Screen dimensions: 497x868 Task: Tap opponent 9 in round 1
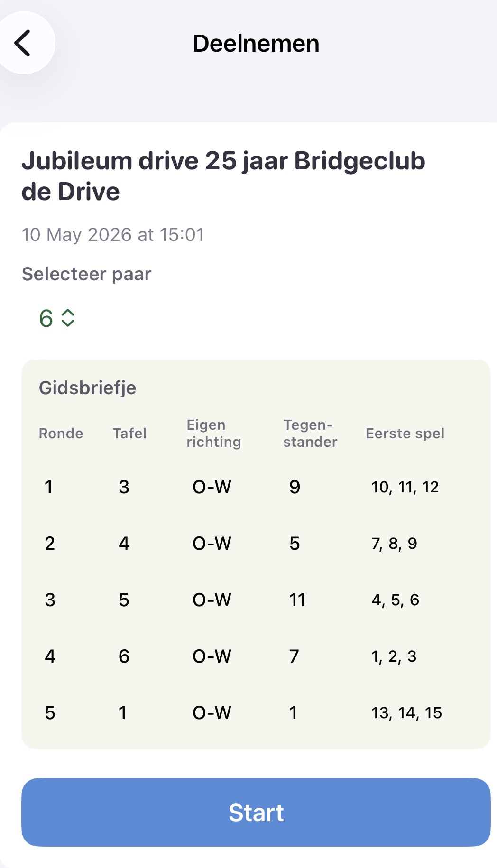pos(295,487)
